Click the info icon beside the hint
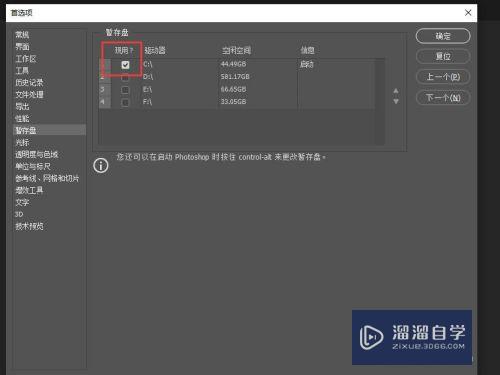 101,165
